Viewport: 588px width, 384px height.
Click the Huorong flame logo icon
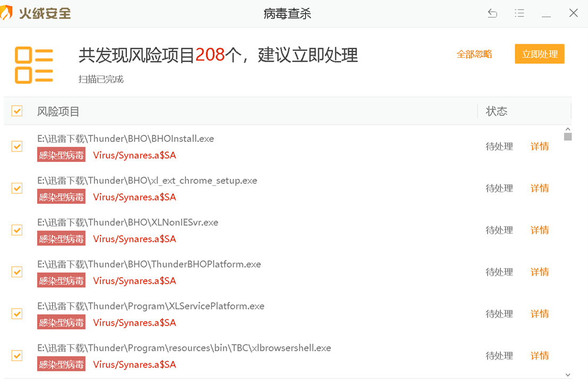point(6,13)
